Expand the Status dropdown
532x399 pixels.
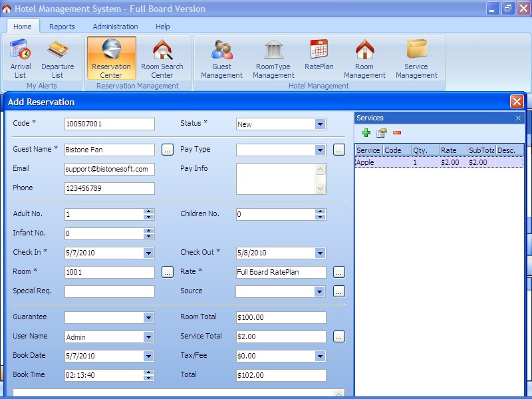(x=320, y=124)
